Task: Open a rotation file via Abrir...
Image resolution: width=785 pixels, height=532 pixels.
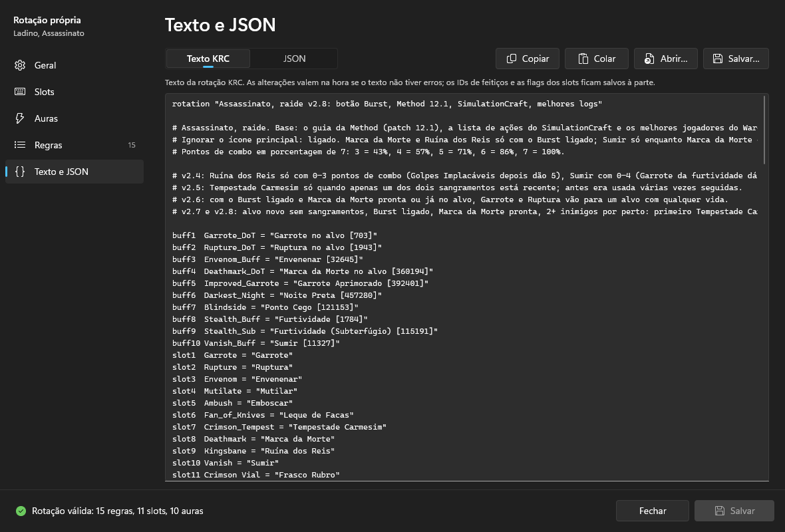Action: coord(666,59)
